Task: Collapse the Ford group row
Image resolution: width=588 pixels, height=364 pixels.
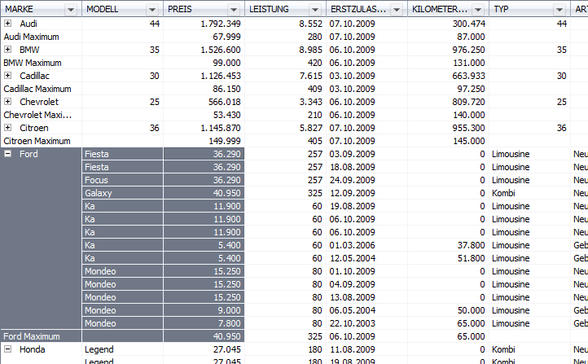Action: coord(7,154)
